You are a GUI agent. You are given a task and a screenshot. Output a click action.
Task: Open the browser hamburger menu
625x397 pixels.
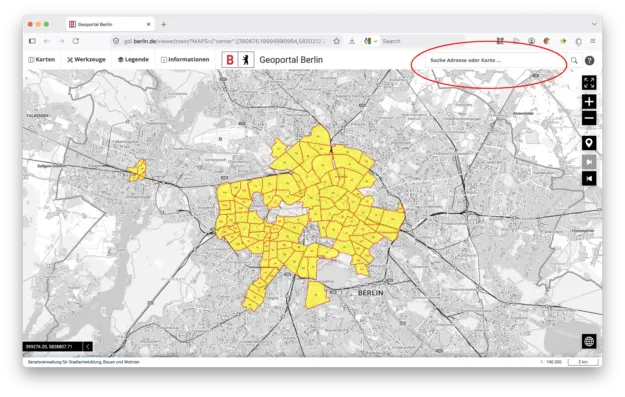pos(593,41)
